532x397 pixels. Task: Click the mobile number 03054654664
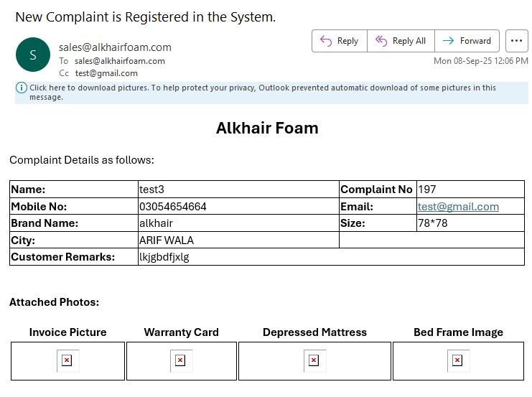172,207
